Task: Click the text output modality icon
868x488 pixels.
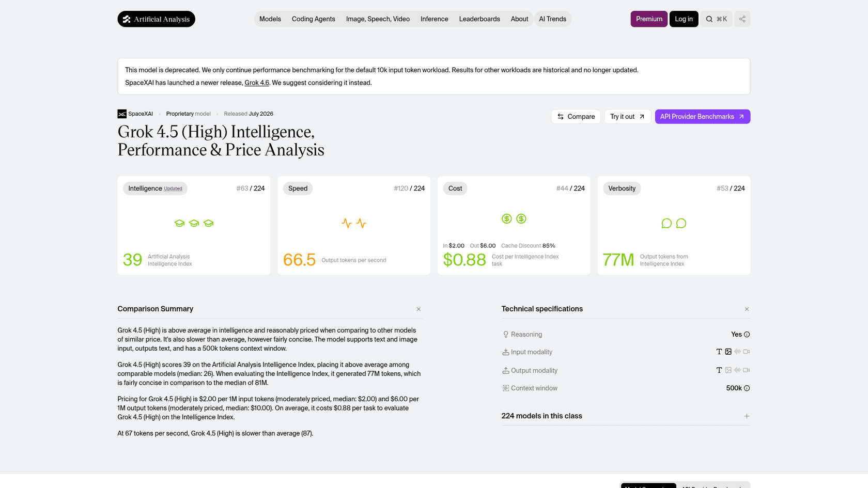Action: [719, 370]
